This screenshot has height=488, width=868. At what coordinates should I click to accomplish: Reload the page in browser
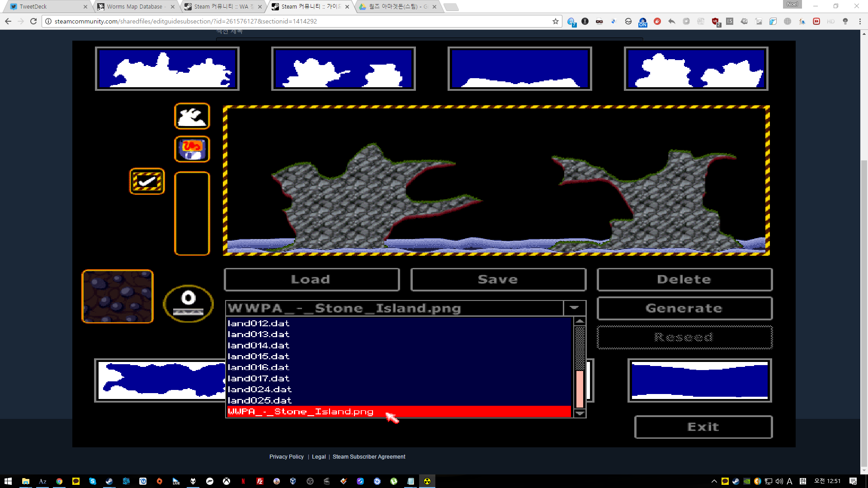point(33,21)
